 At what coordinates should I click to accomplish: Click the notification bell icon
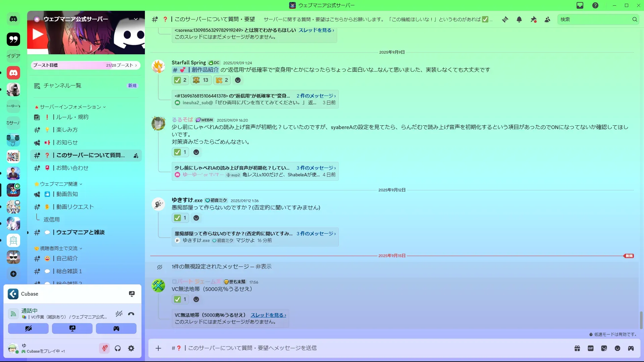[x=519, y=19]
